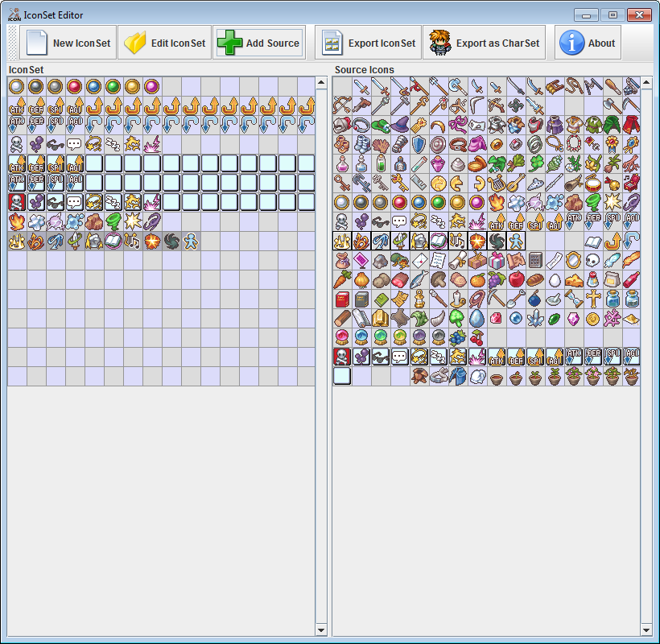Select the green tornado icon in IconSet
Viewport: 660px width, 644px height.
(113, 221)
